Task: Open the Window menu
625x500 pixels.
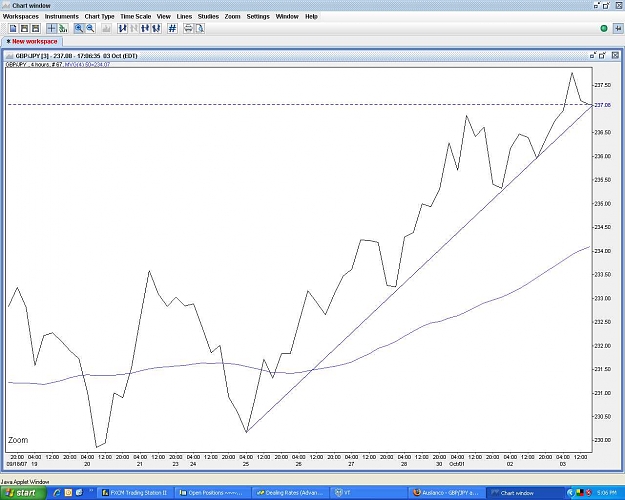Action: (287, 16)
